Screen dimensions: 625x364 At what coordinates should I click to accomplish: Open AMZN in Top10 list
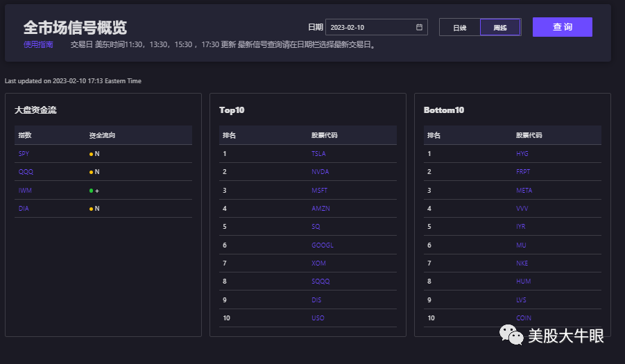tap(320, 209)
